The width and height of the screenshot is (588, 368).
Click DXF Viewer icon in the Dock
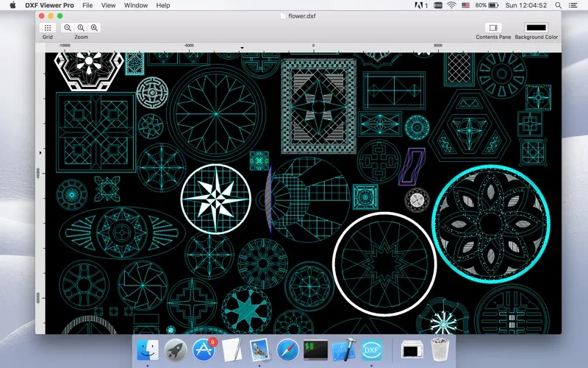pyautogui.click(x=372, y=350)
